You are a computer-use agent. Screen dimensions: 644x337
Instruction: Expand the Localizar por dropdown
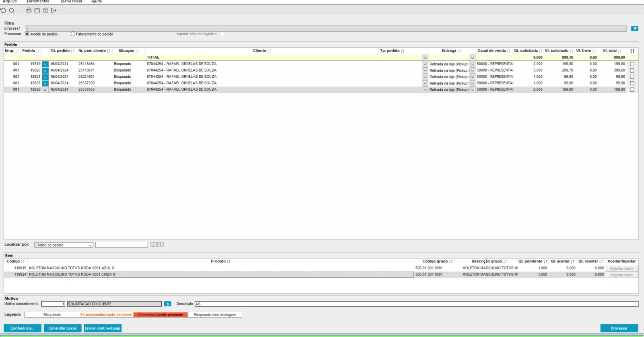90,245
